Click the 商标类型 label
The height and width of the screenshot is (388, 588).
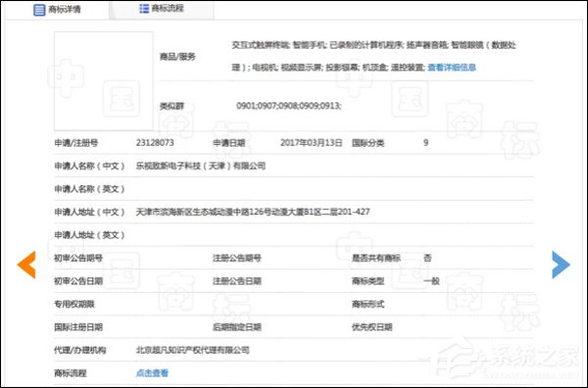click(367, 281)
